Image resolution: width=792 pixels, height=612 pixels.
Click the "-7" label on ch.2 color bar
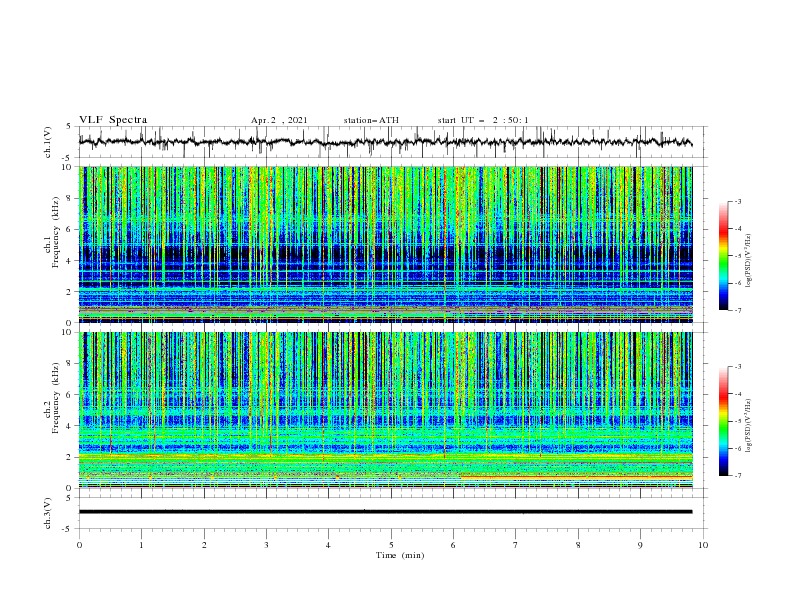click(x=738, y=476)
